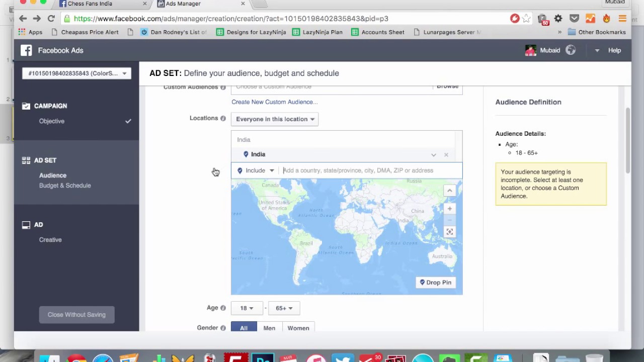
Task: Open Twitter from the dock
Action: tap(343, 357)
